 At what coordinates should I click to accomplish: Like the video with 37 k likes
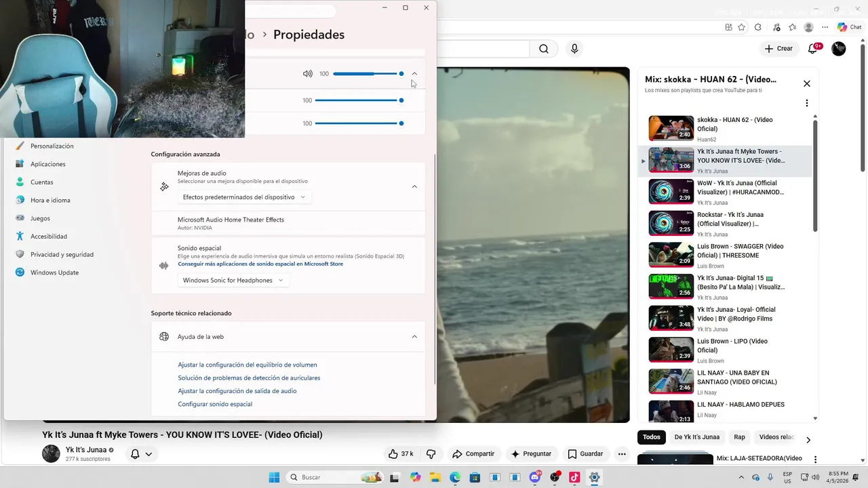[x=401, y=454]
